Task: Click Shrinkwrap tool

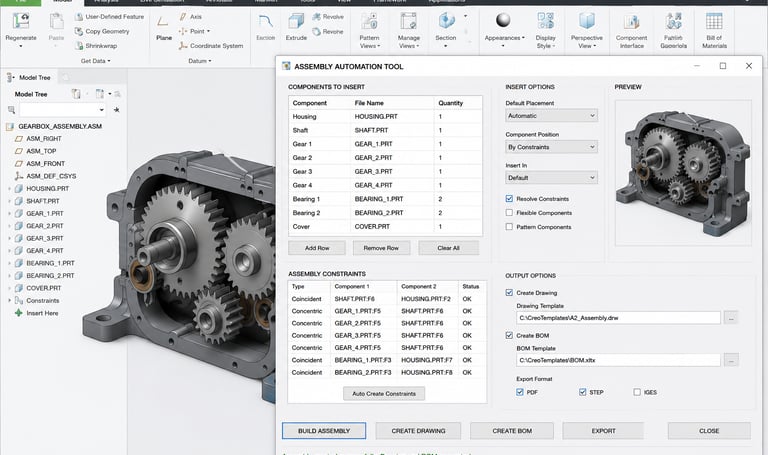Action: pos(96,46)
